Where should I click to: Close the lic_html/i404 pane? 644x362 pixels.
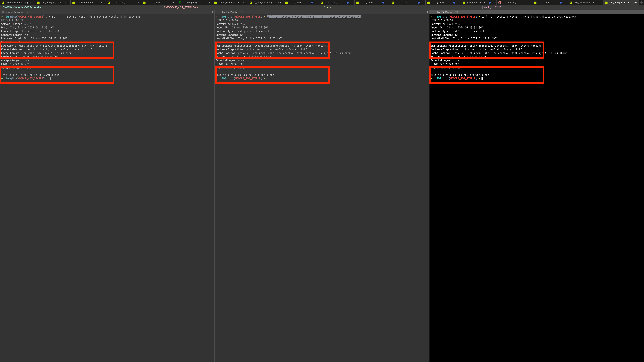pos(432,12)
